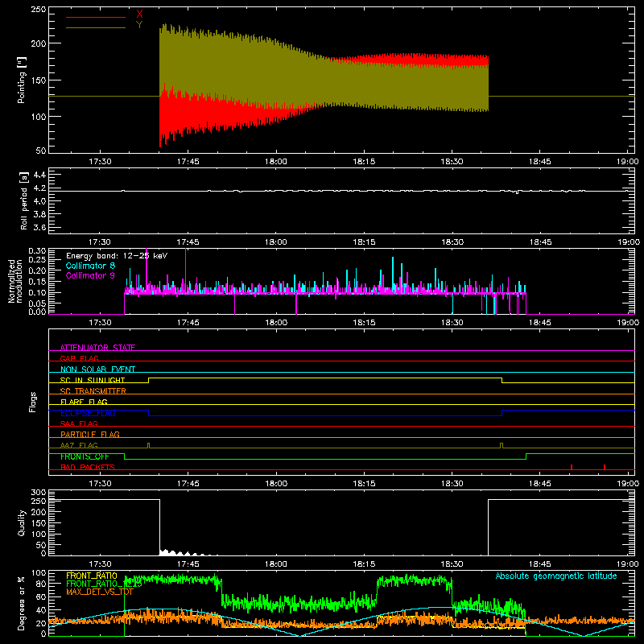
Task: Click the green FRONT_RATIO_1225 legend entry
Action: (104, 584)
